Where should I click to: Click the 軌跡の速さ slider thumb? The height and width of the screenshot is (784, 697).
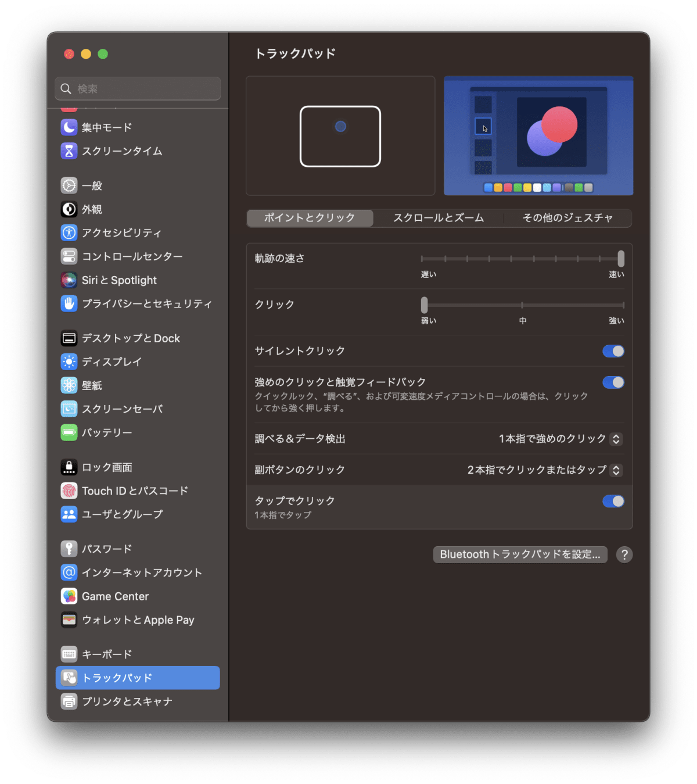coord(621,259)
